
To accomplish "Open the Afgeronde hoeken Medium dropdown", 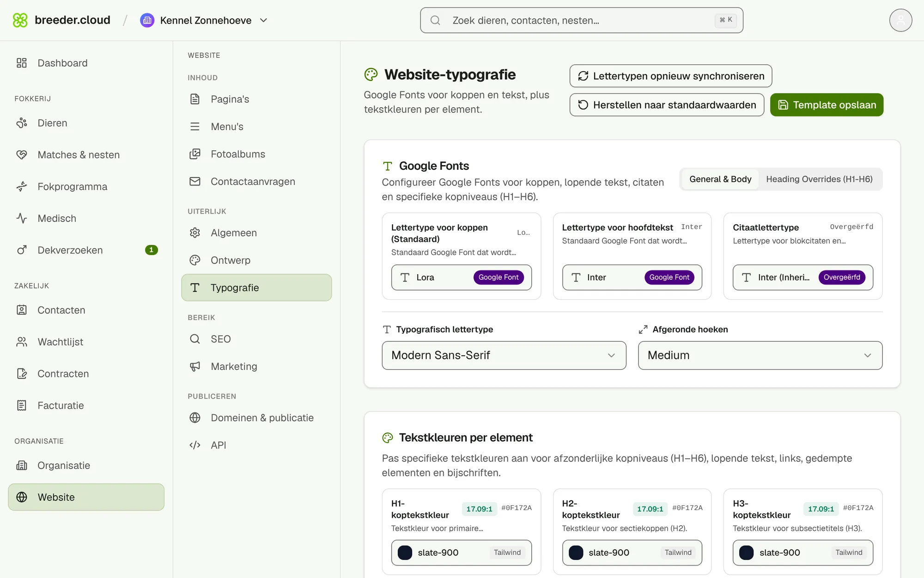I will 760,355.
